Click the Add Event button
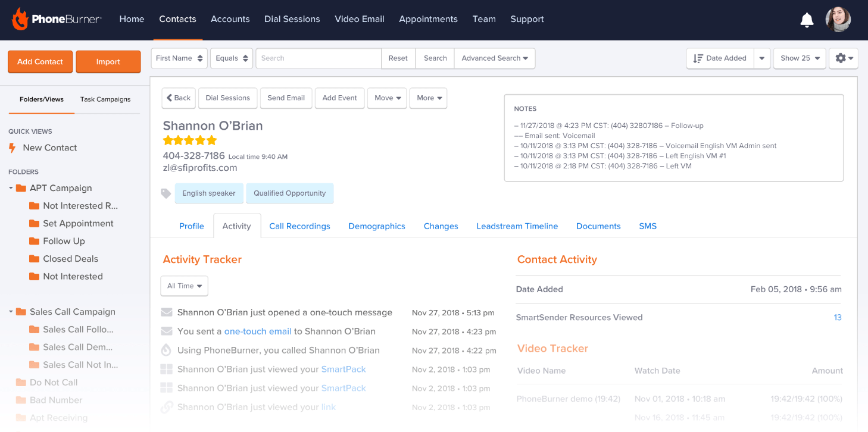This screenshot has height=432, width=868. tap(340, 98)
